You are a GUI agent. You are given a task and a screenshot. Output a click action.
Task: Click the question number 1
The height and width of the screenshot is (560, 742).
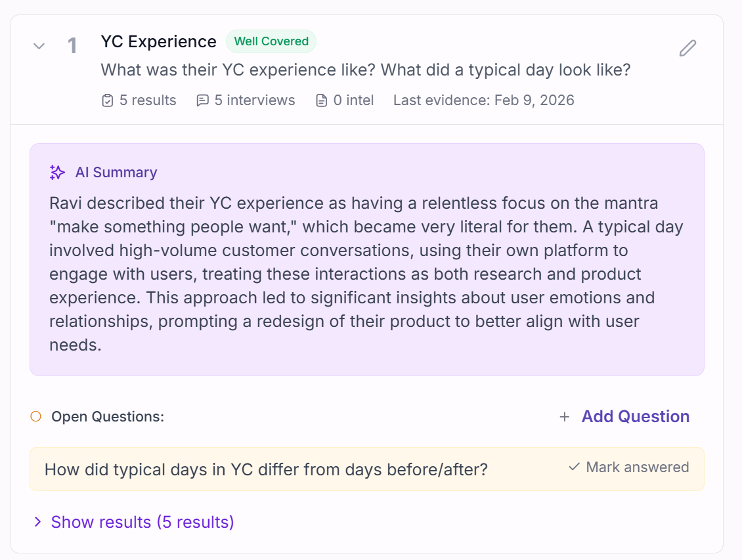coord(72,45)
